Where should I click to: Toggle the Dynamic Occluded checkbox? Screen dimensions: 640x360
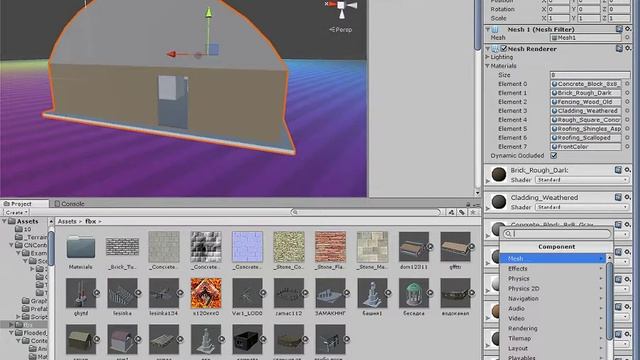[x=554, y=156]
